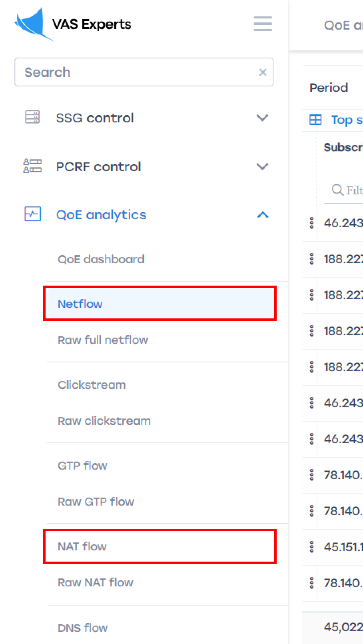Open the NAT flow page
363x644 pixels.
[82, 546]
